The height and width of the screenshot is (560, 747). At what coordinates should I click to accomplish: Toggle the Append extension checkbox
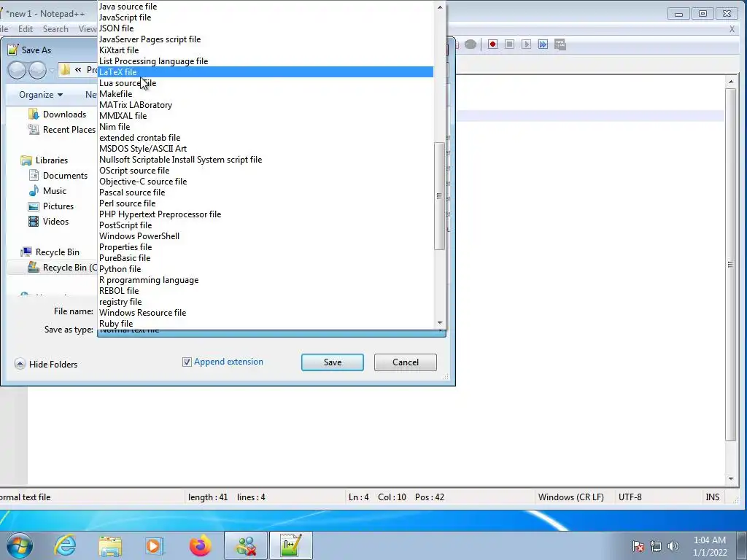point(187,362)
